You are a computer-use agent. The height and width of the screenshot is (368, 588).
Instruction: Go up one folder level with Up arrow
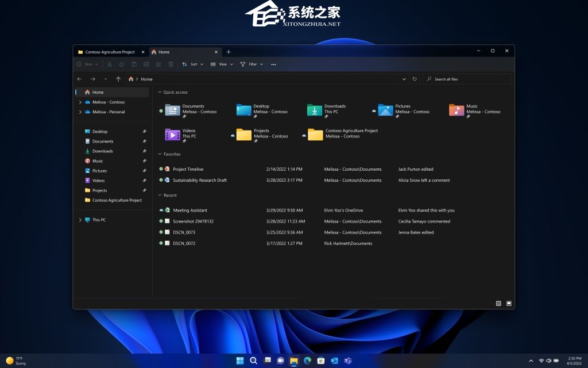[x=118, y=79]
